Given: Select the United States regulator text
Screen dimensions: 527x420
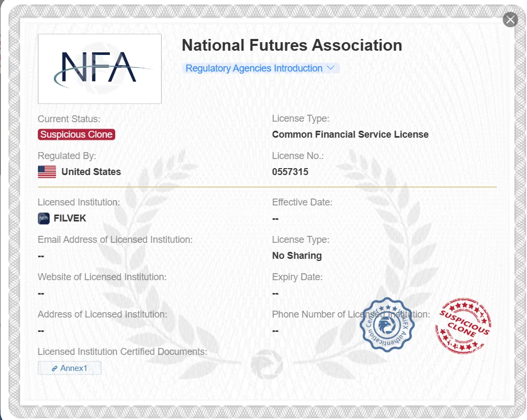Looking at the screenshot, I should (91, 172).
